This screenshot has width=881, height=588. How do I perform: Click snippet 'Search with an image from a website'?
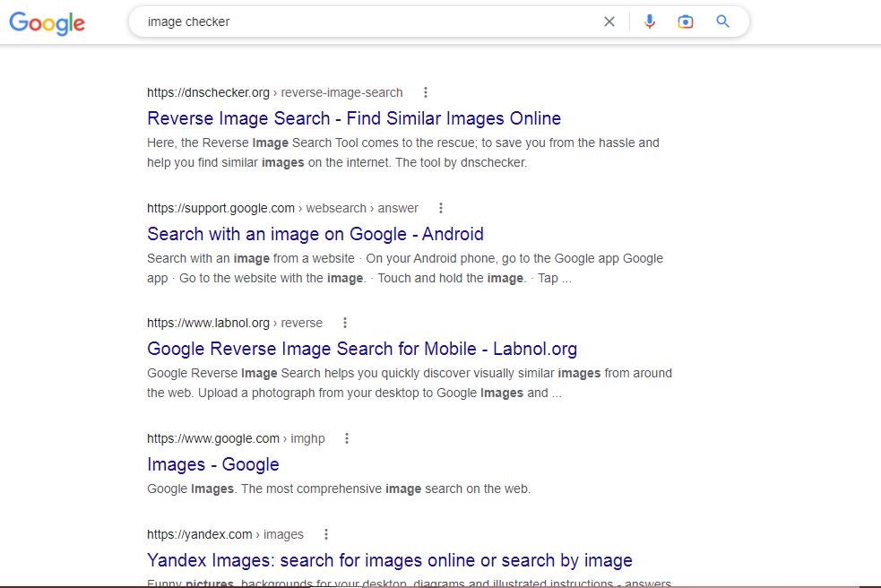(x=405, y=268)
